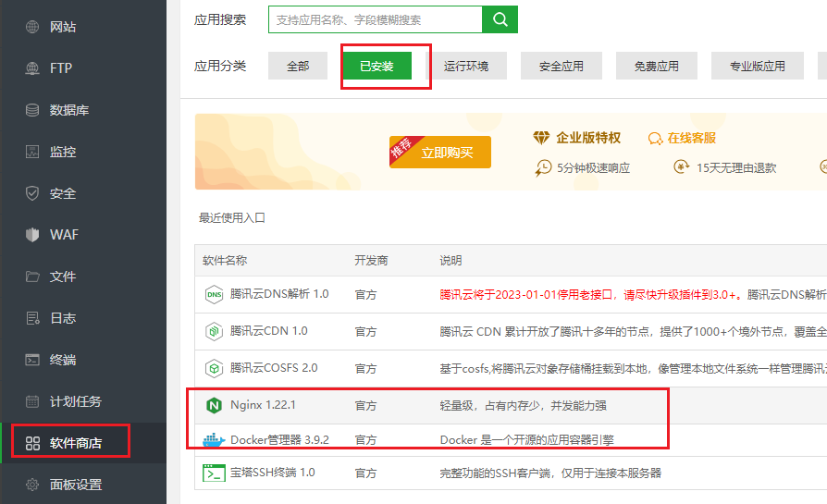Click the 说明 column header

[x=451, y=261]
